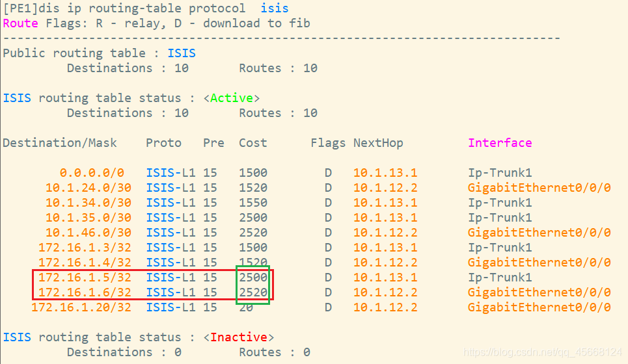This screenshot has width=628, height=364.
Task: Select the "Destination/Mask" column header
Action: (60, 143)
